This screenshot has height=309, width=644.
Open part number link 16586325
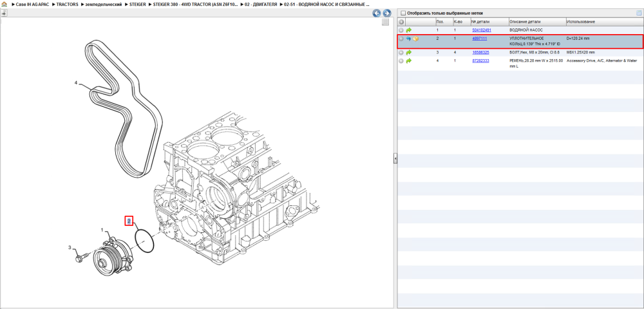480,53
